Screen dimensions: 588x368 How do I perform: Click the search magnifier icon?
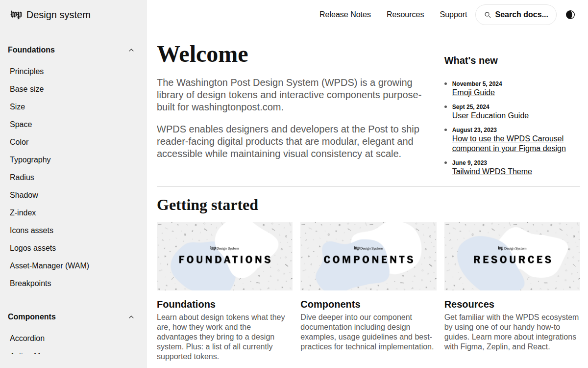488,15
